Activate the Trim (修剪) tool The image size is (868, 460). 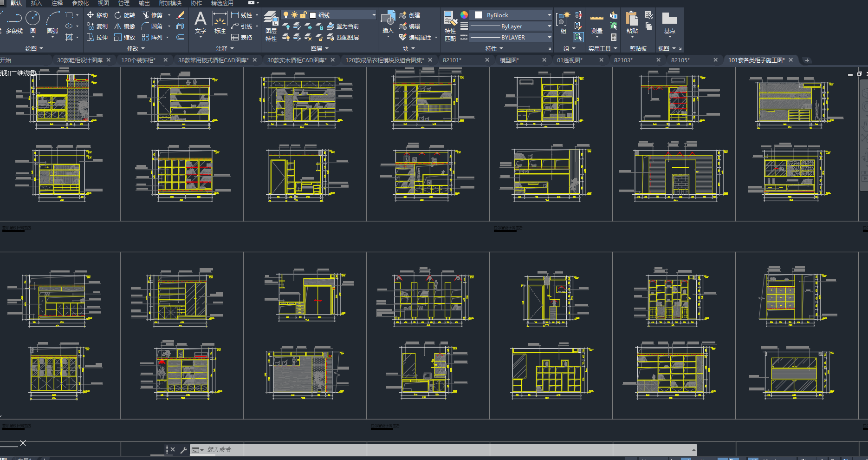(152, 15)
